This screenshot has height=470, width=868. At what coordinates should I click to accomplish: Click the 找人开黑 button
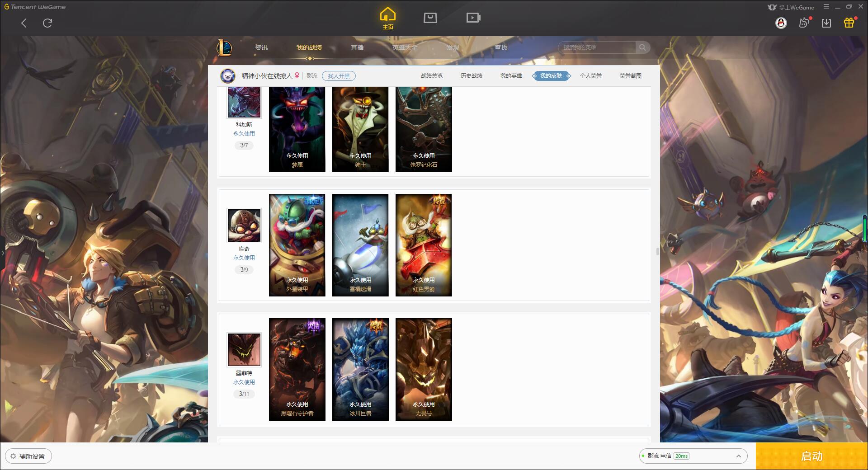click(339, 76)
